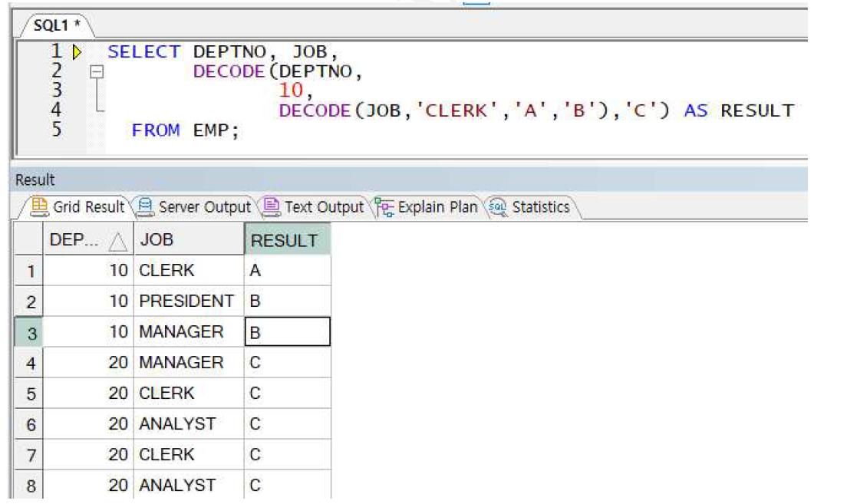
Task: Click the Grid Result tab icon
Action: tap(39, 207)
